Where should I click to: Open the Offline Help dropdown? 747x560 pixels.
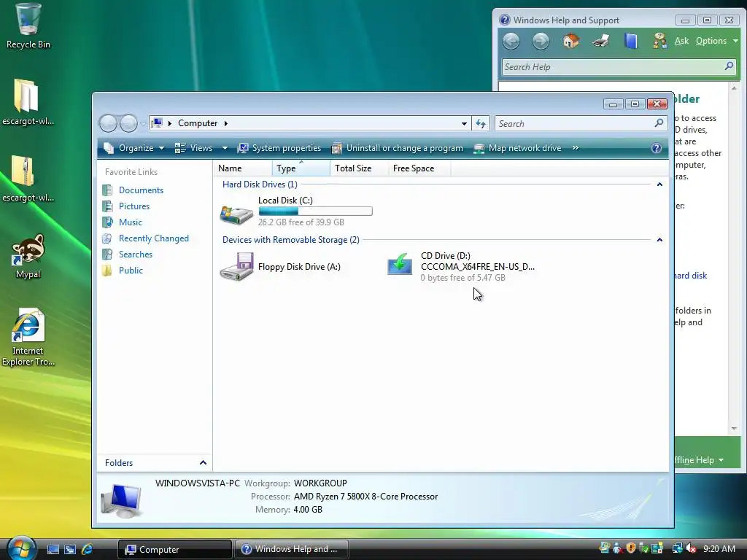(x=698, y=460)
